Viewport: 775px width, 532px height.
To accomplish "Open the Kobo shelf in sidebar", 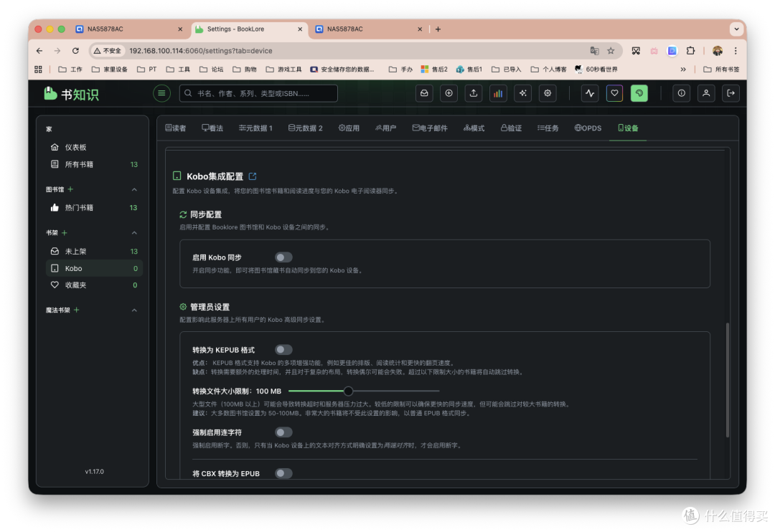I will point(94,268).
